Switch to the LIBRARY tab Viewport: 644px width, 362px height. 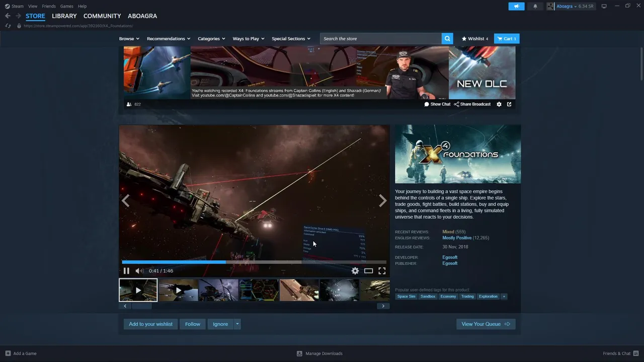tap(64, 16)
